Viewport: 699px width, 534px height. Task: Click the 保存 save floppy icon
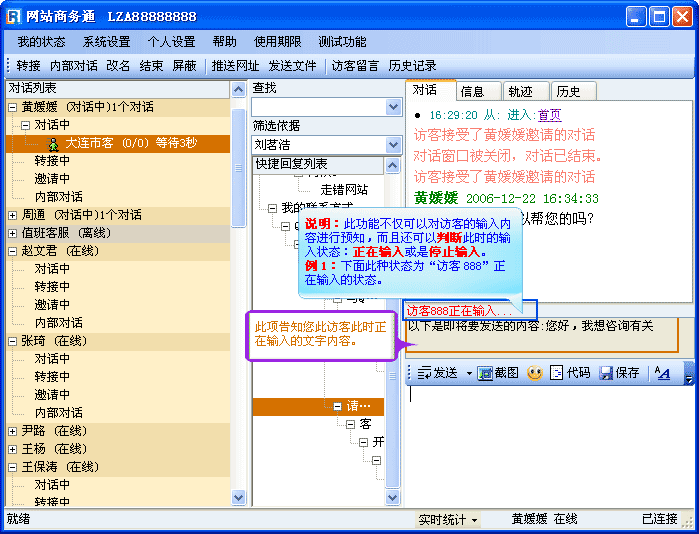(x=606, y=373)
